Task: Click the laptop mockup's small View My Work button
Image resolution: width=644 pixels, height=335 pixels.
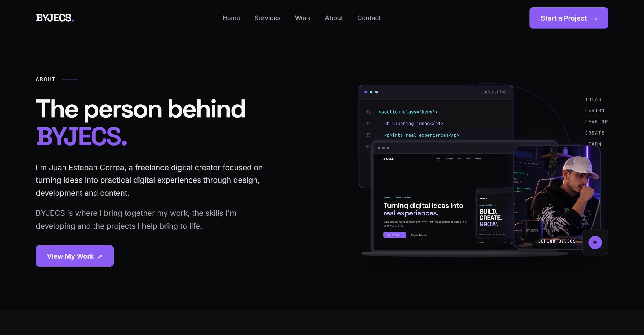Action: [394, 235]
